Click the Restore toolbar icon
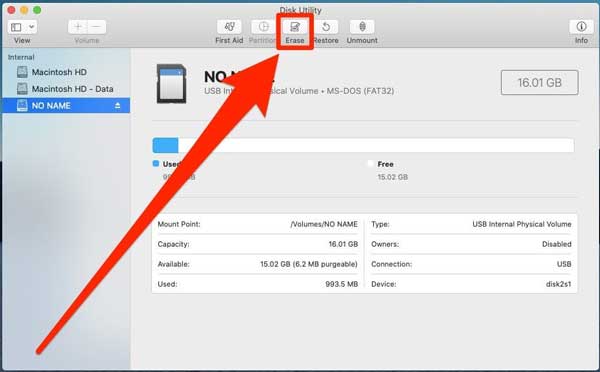Screen dimensions: 600x372 [x=326, y=27]
